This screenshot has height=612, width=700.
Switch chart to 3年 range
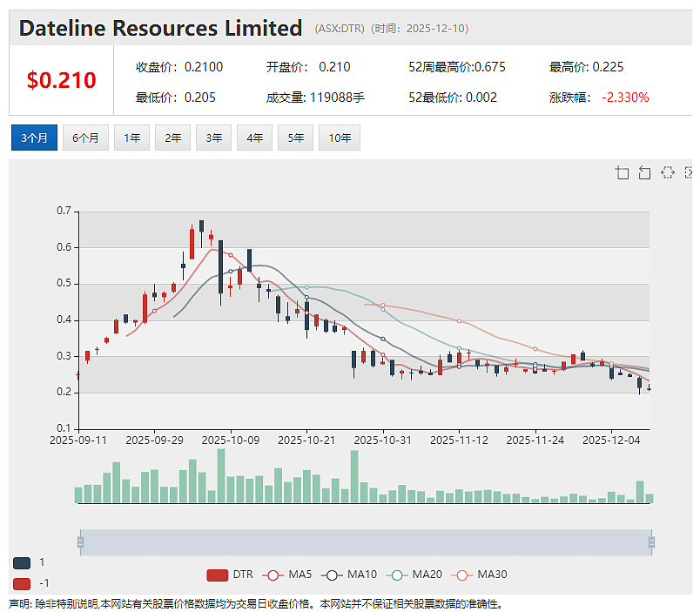tap(214, 138)
